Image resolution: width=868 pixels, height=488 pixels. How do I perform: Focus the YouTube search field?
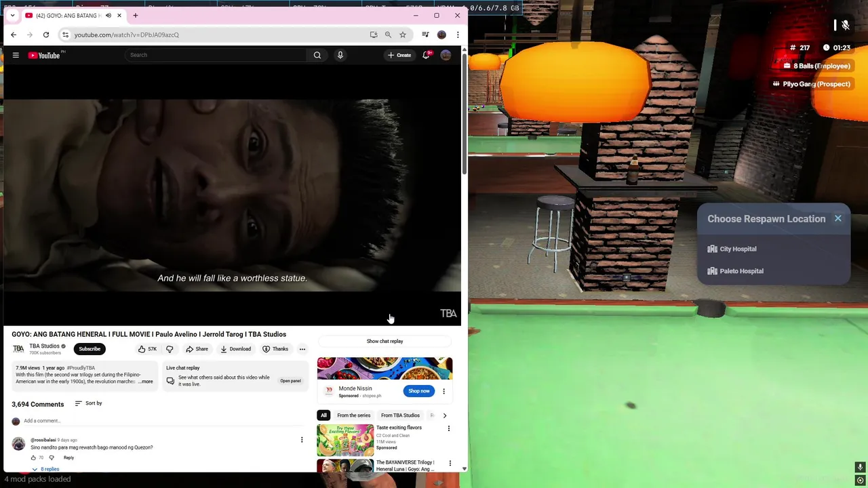(217, 55)
